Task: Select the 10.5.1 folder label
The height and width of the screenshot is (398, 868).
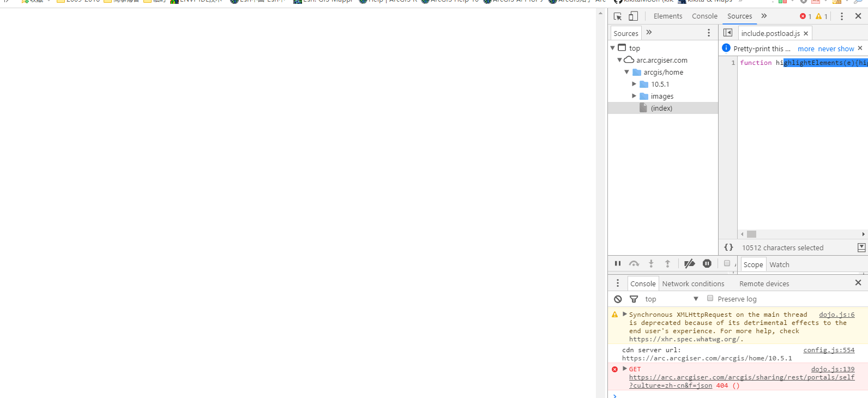Action: 660,84
